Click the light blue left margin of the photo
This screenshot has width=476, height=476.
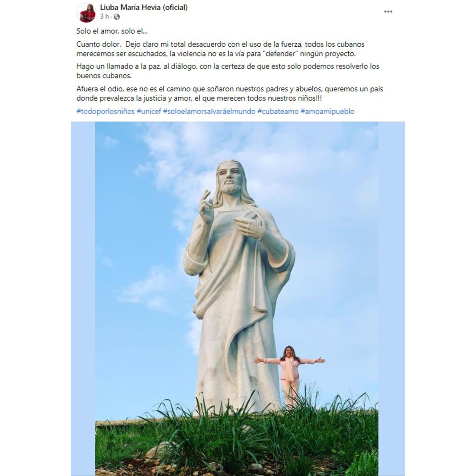click(x=83, y=299)
